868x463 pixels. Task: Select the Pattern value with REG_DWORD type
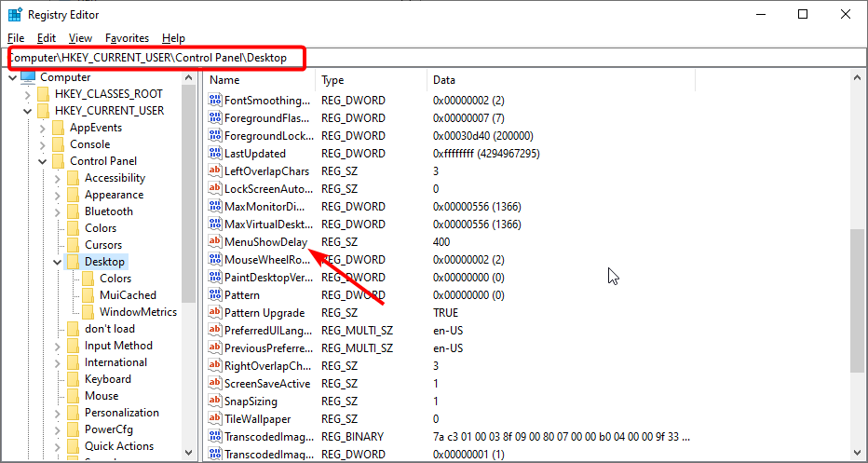click(x=242, y=295)
